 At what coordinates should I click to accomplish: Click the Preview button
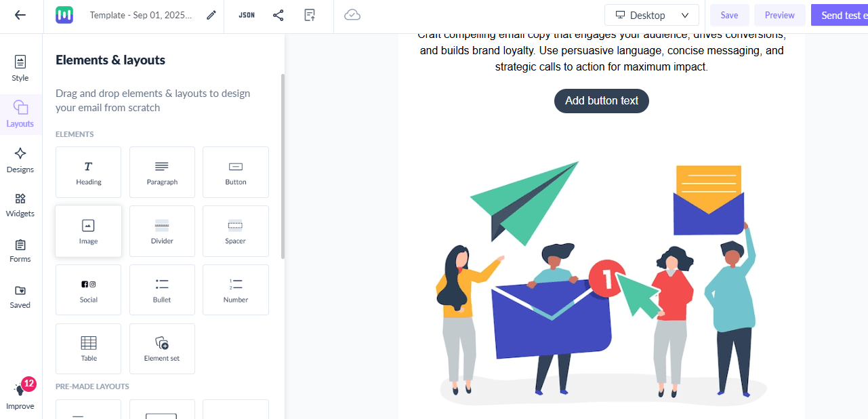pyautogui.click(x=780, y=15)
